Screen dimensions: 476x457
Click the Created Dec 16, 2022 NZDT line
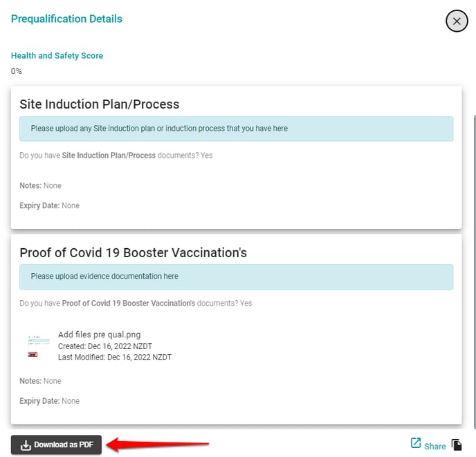coord(105,346)
